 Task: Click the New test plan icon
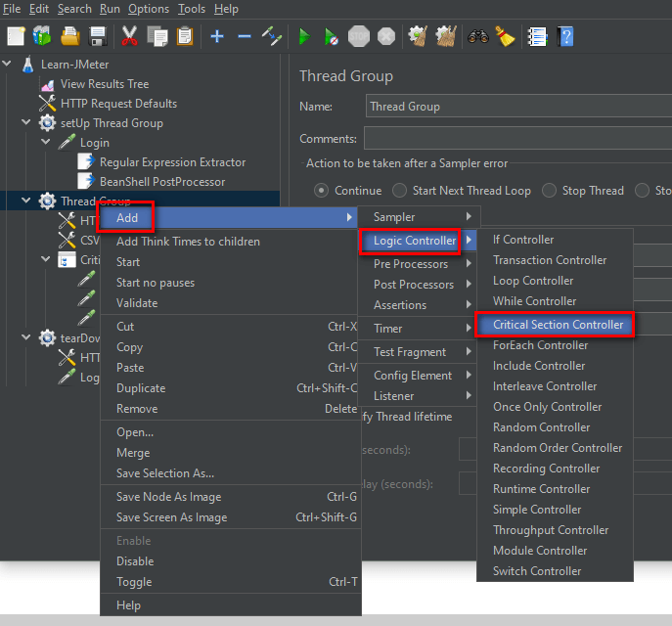click(16, 36)
